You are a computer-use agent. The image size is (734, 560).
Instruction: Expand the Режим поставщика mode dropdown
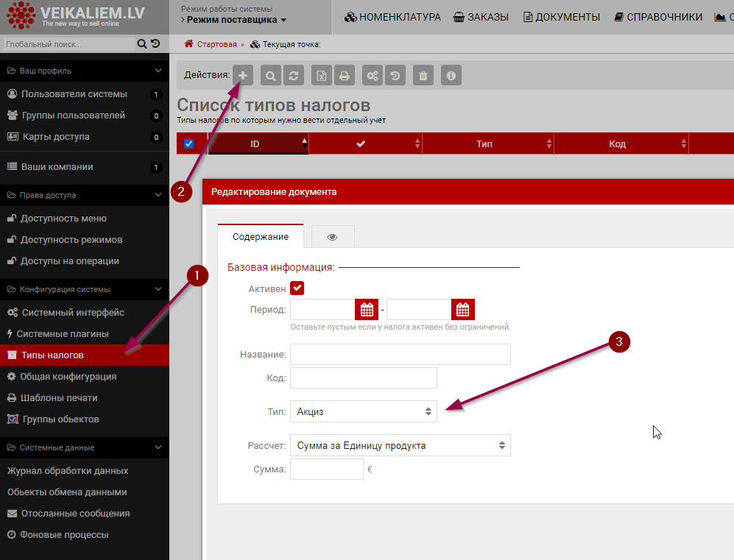(236, 20)
